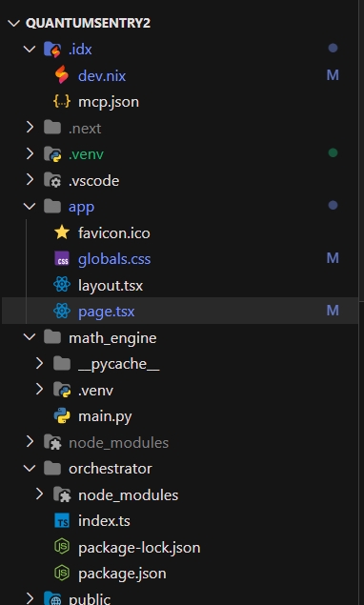Click the dev.nix file icon

tap(62, 75)
